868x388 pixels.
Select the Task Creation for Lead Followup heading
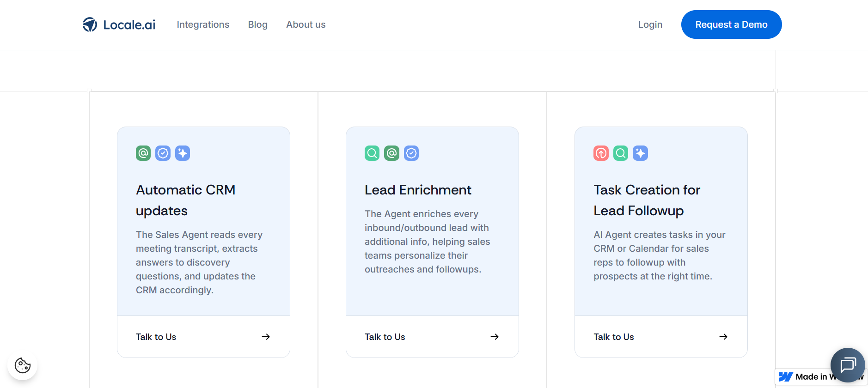[646, 200]
